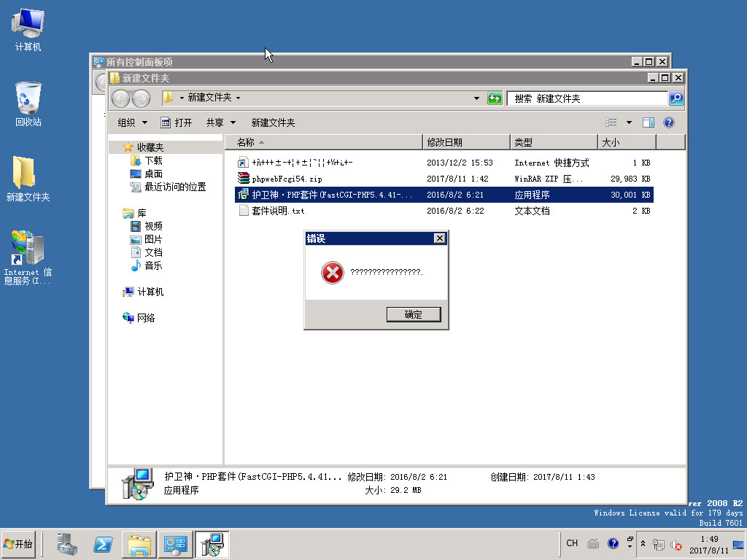
Task: Select the 护卫神 PHP套件 installer icon
Action: pos(244,194)
